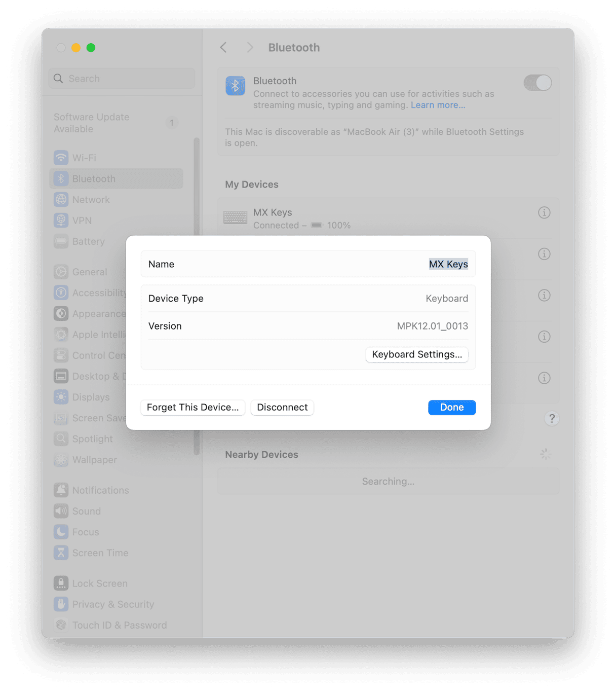The height and width of the screenshot is (693, 616).
Task: Click the Displays sun icon
Action: coord(61,397)
